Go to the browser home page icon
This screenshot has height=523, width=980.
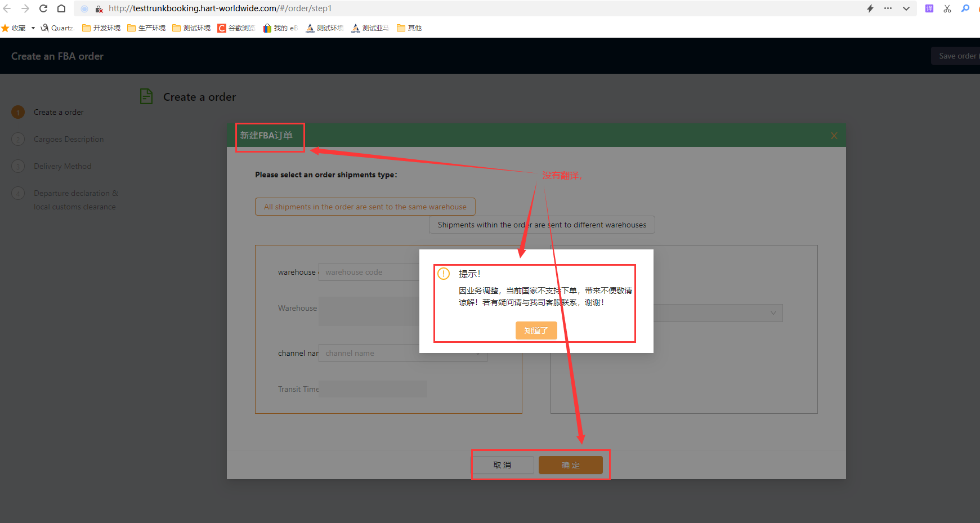pyautogui.click(x=61, y=8)
